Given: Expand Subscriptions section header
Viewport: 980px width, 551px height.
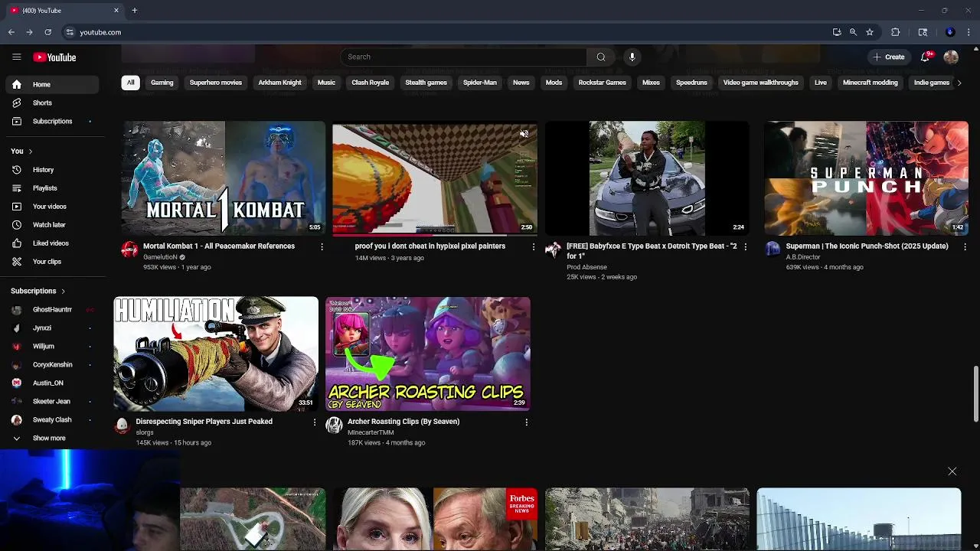Looking at the screenshot, I should click(x=38, y=291).
